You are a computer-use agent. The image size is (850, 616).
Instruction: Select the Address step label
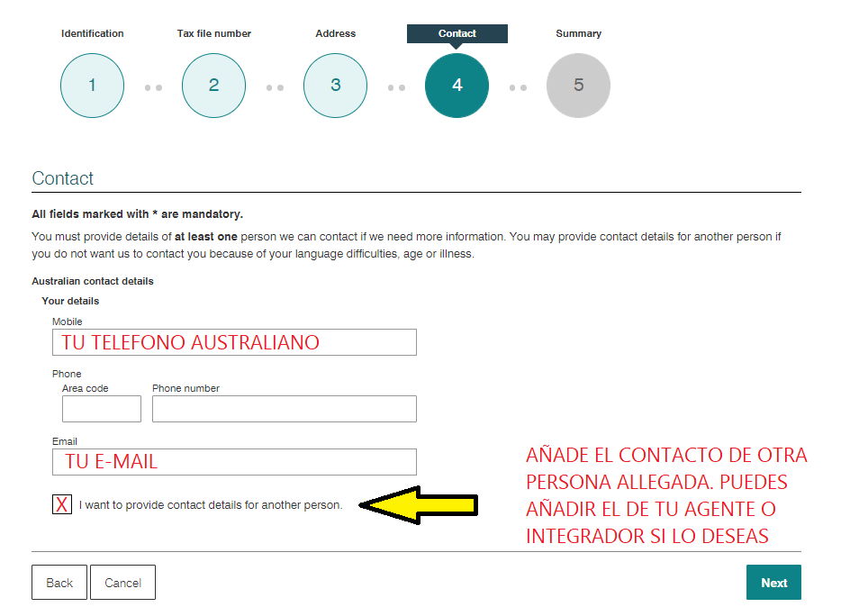(x=335, y=33)
